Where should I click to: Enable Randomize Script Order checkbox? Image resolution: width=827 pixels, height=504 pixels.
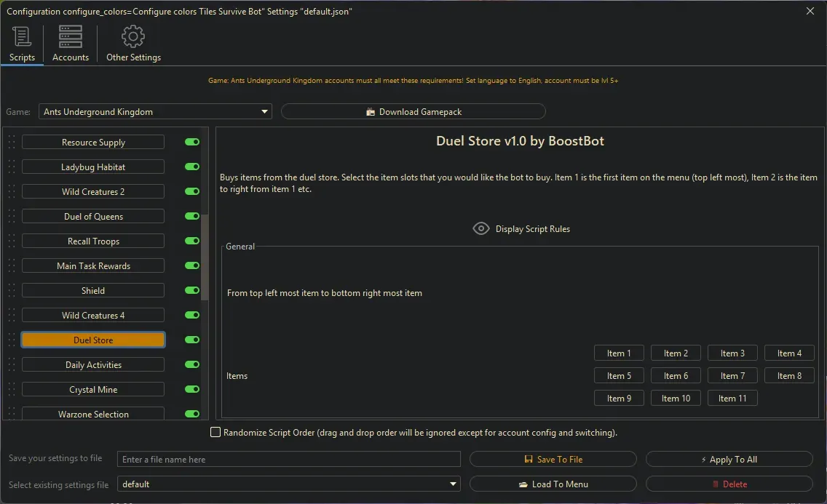point(215,433)
